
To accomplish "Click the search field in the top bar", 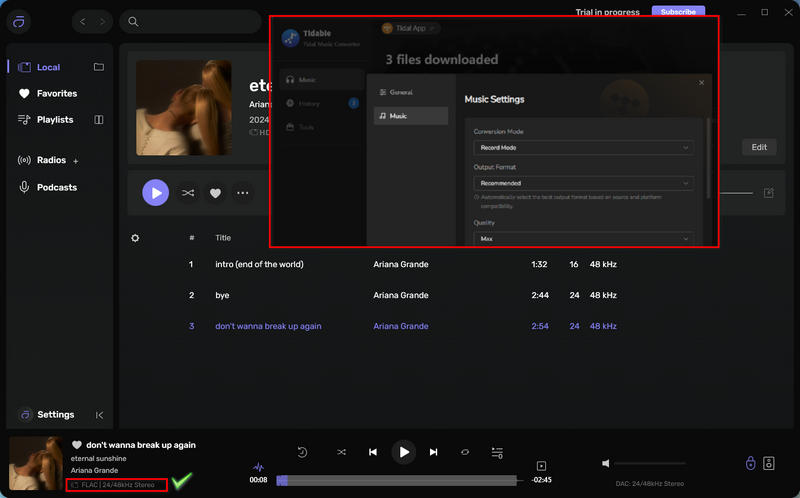I will pos(190,21).
